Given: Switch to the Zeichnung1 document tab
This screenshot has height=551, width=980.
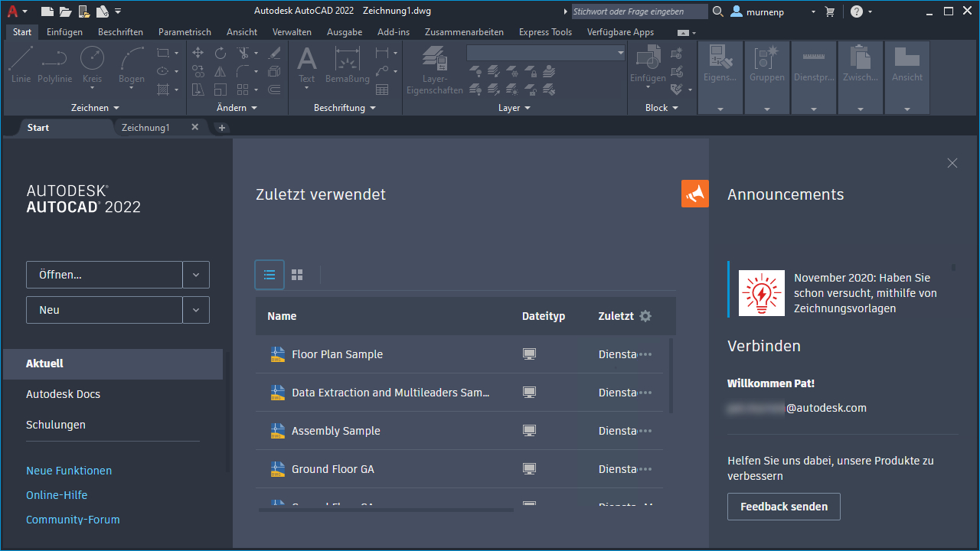Looking at the screenshot, I should click(x=145, y=128).
